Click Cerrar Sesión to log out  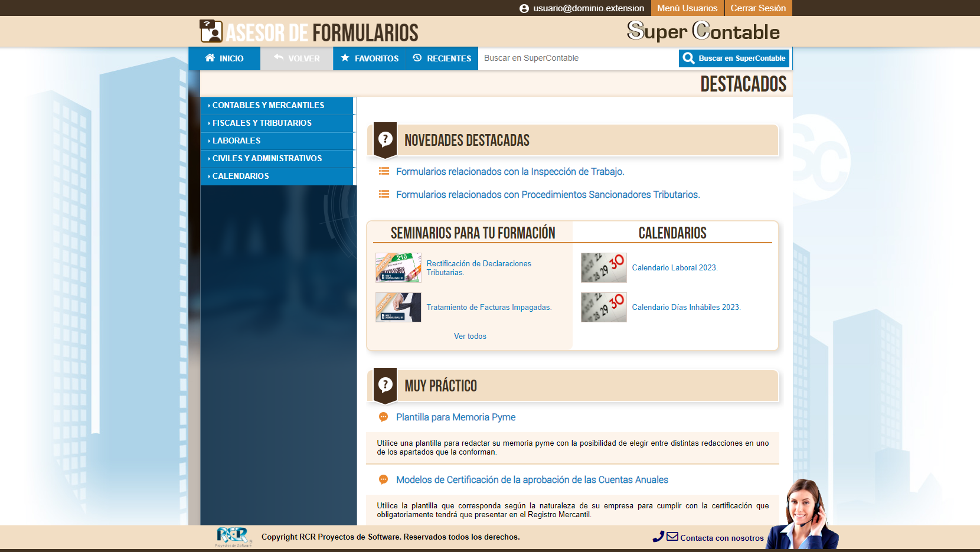click(x=758, y=8)
